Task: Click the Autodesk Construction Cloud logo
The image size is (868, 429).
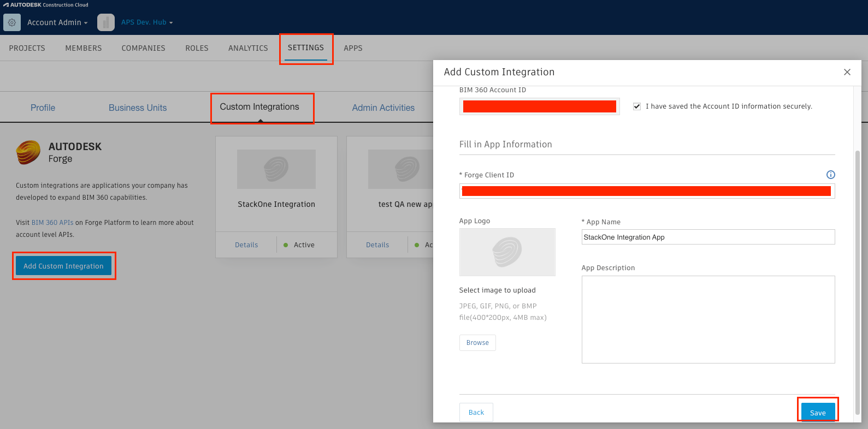Action: pos(46,5)
